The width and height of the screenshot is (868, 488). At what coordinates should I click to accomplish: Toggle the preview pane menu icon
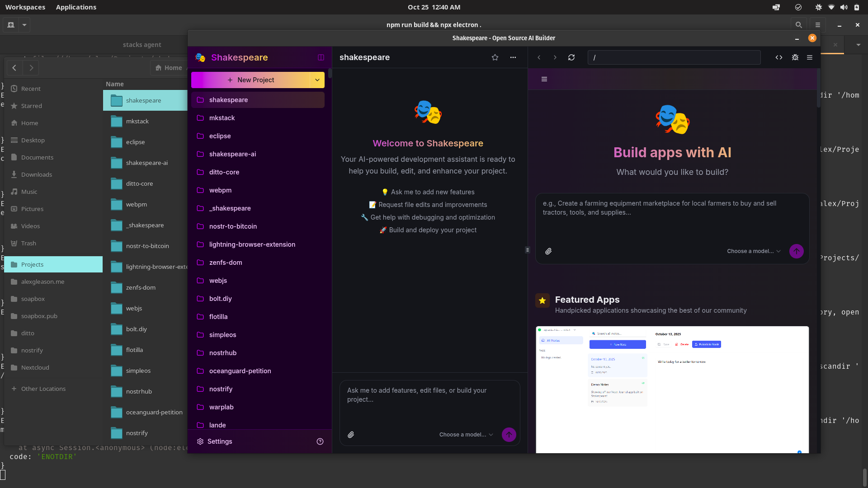tap(810, 57)
